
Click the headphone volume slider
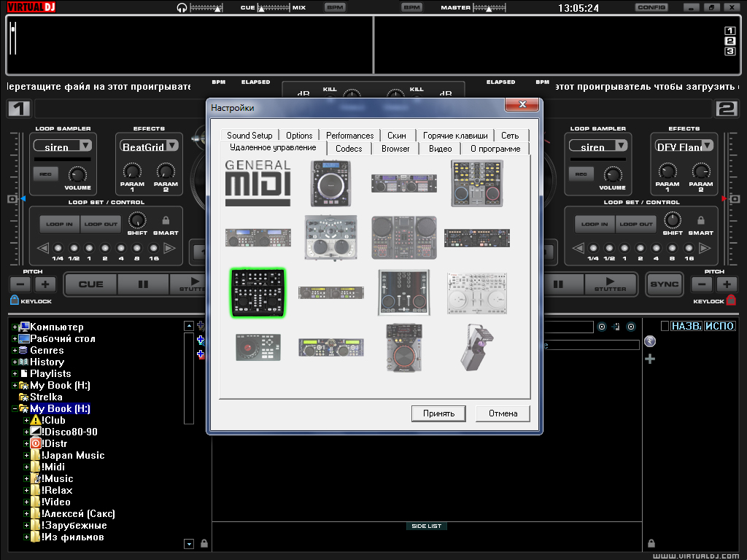[x=206, y=7]
